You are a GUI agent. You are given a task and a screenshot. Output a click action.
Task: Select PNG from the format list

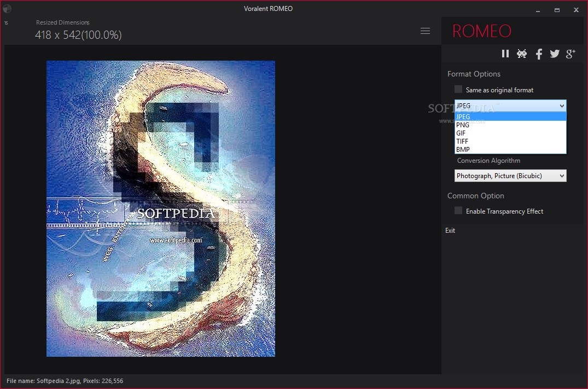(510, 125)
